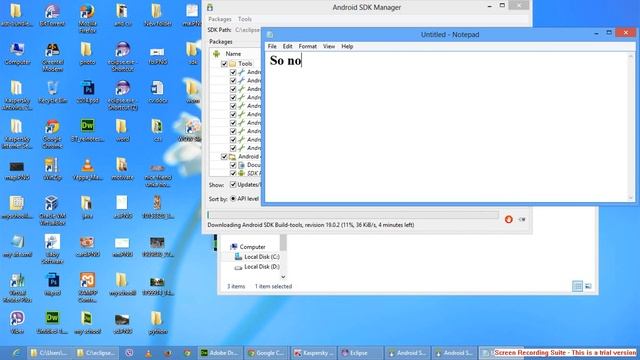Viewport: 640px width, 360px height.
Task: Select Local Disk (D:) in Explorer
Action: click(257, 267)
